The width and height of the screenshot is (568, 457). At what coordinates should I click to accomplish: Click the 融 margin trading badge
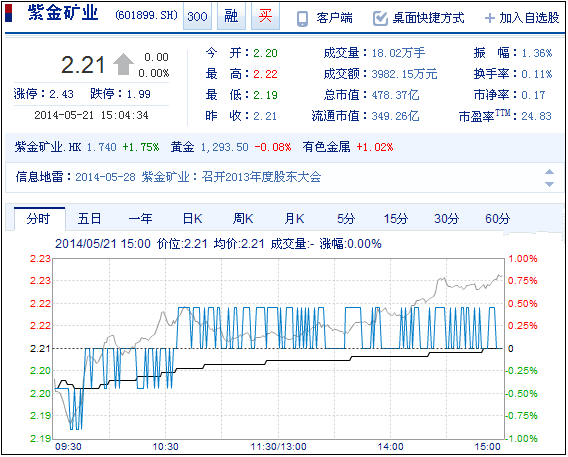click(x=231, y=16)
